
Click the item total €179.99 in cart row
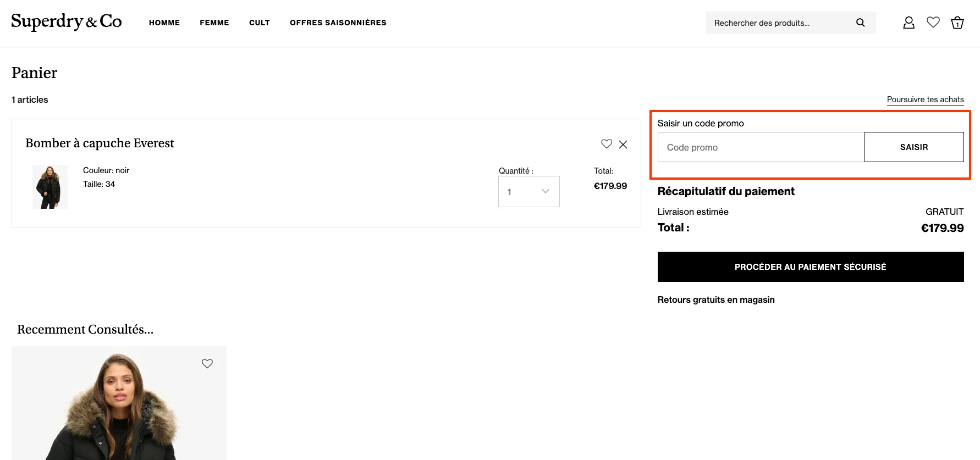pyautogui.click(x=610, y=186)
